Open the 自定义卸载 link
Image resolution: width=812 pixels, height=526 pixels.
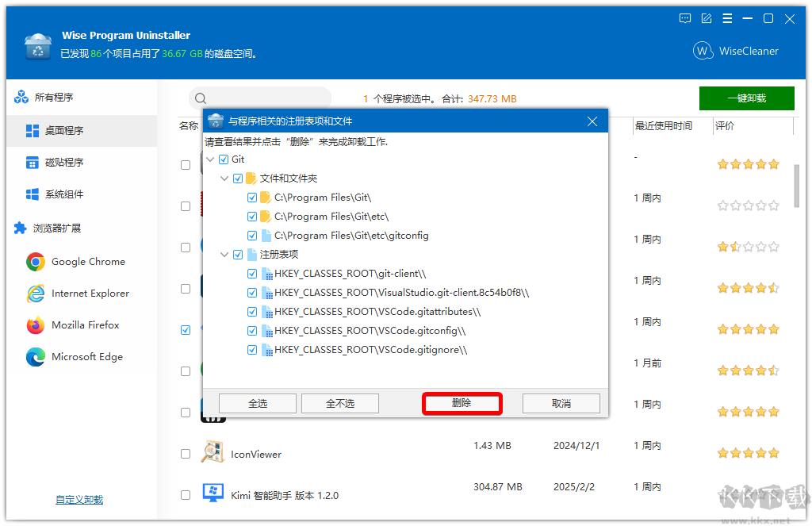tap(80, 500)
